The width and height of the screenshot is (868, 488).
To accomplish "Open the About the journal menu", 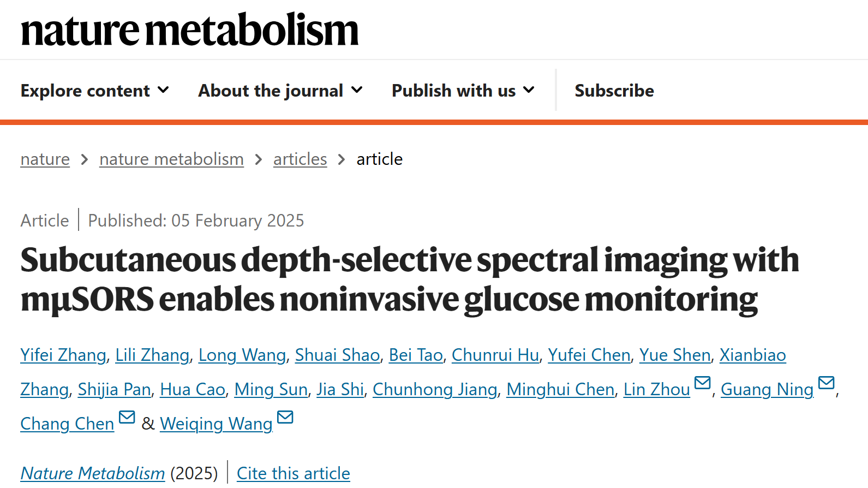I will pos(280,91).
